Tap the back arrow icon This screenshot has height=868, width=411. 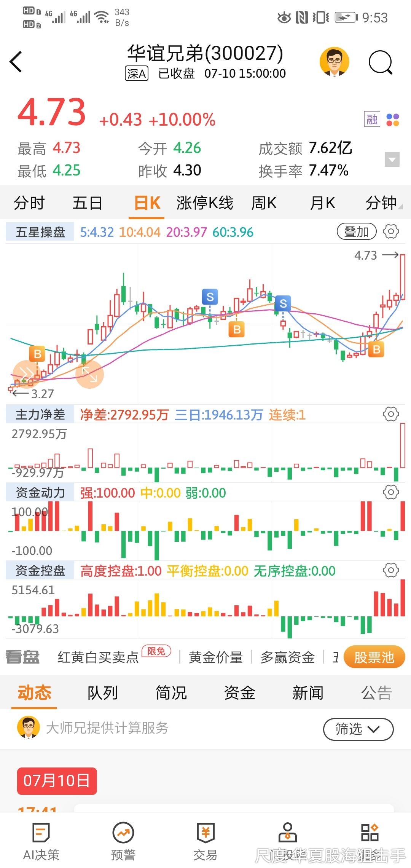coord(16,62)
